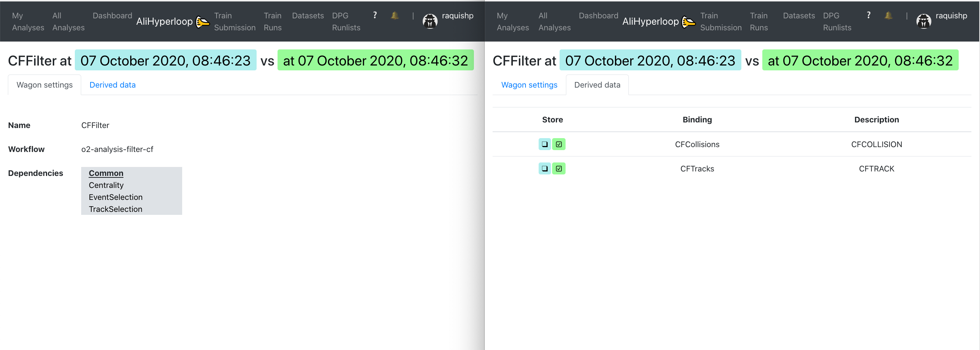
Task: Click the AliHyperloop train logo in right pane
Action: pos(688,22)
